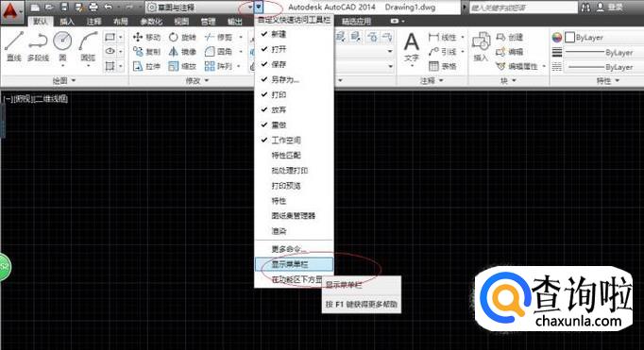
Task: Click the Quick Access Toolbar customize arrow
Action: (x=259, y=7)
